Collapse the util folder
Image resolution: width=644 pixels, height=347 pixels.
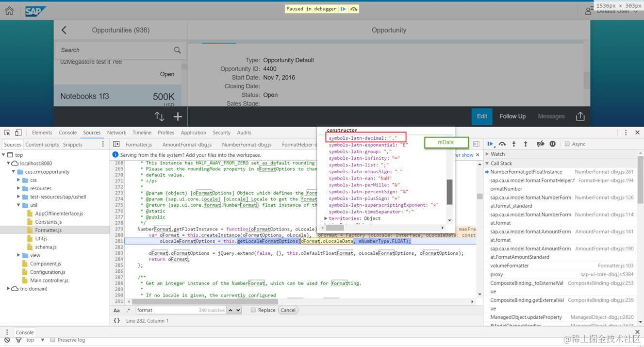pyautogui.click(x=18, y=205)
